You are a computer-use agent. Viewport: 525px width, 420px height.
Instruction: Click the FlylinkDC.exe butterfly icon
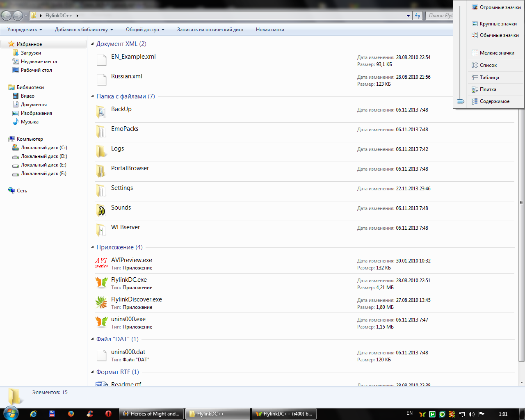[101, 283]
